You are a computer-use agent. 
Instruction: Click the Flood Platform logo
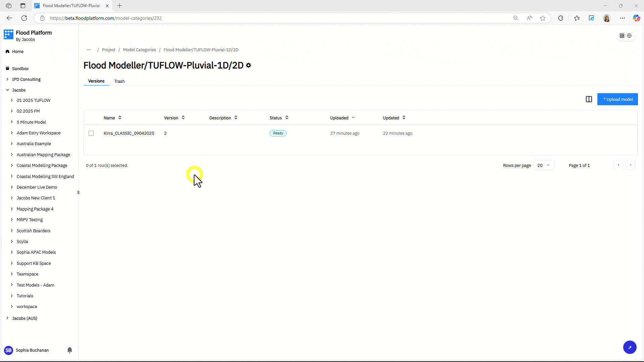pyautogui.click(x=8, y=35)
